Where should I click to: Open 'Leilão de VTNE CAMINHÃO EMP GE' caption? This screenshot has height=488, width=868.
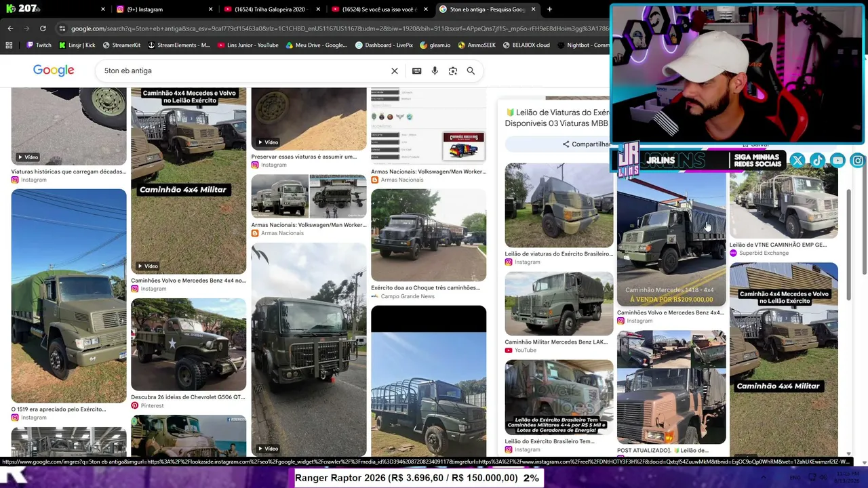tap(778, 245)
